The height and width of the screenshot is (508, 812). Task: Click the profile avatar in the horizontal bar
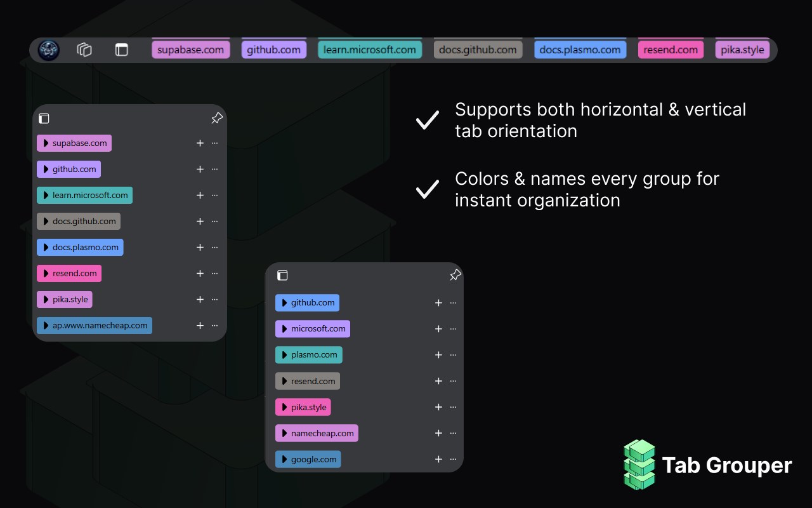tap(49, 50)
